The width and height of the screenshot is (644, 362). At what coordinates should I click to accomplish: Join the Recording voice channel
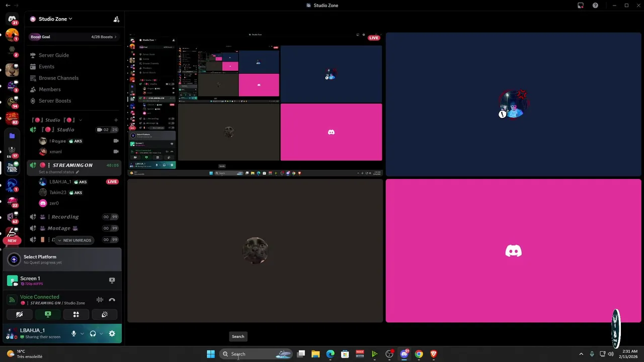(x=74, y=217)
